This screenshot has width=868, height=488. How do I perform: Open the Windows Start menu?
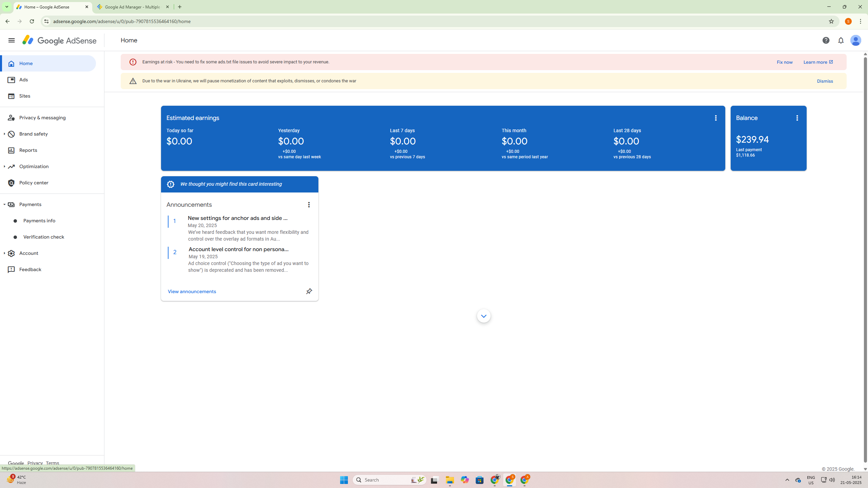pyautogui.click(x=344, y=480)
